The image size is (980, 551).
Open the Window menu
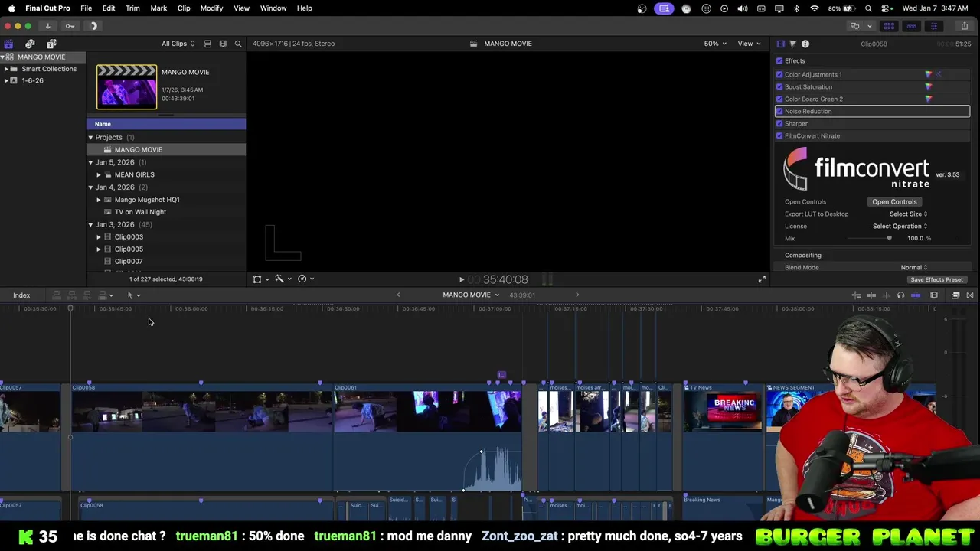pyautogui.click(x=273, y=8)
